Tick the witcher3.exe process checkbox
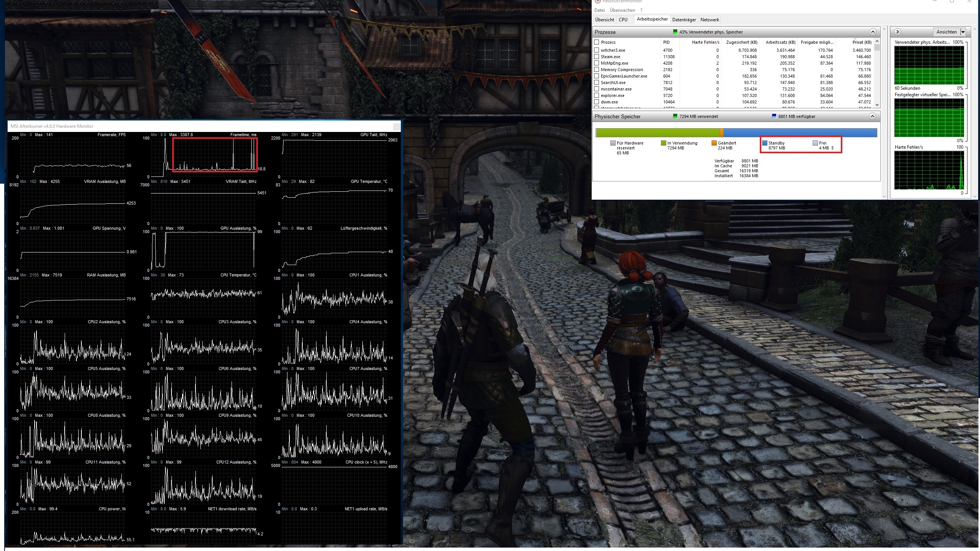Screen dimensions: 980x551 [597, 50]
